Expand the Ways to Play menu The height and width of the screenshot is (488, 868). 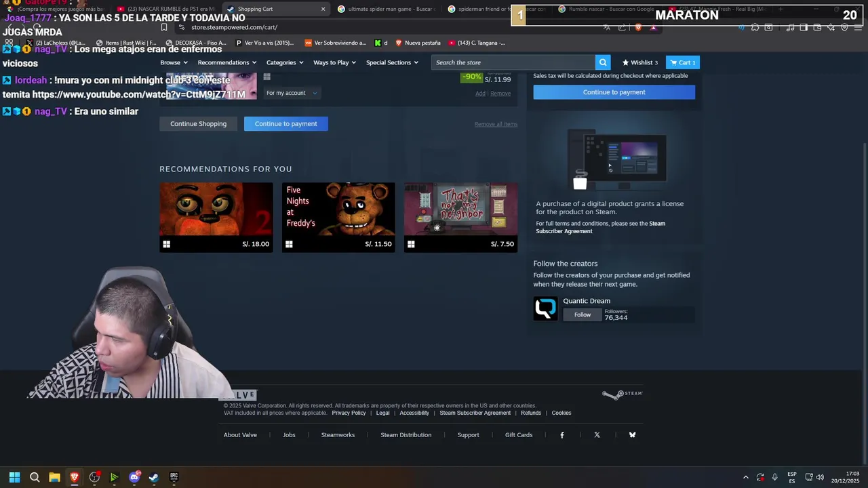pos(334,62)
